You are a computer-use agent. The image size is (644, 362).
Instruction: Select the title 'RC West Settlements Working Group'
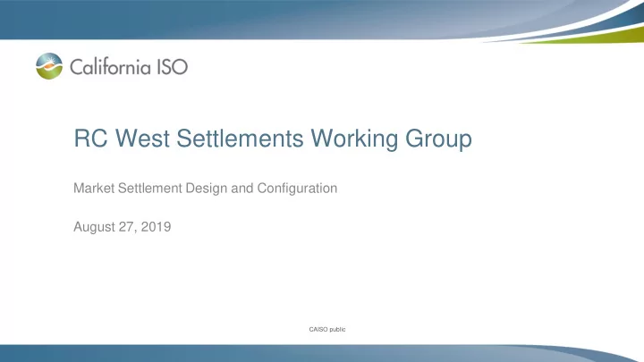coord(273,139)
